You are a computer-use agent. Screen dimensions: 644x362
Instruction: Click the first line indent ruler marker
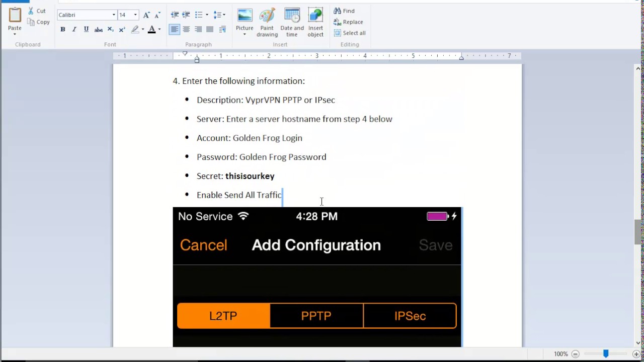pyautogui.click(x=185, y=54)
